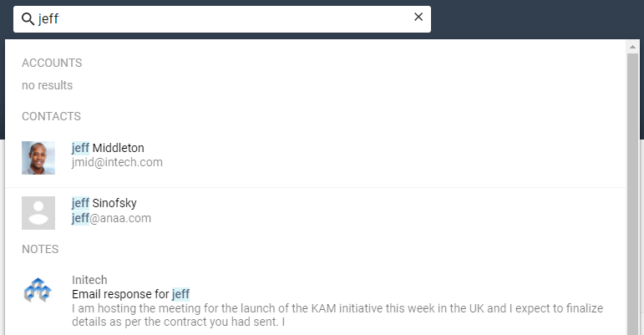Screen dimensions: 644x335
Task: Click the scrollbar up arrow
Action: (x=632, y=46)
